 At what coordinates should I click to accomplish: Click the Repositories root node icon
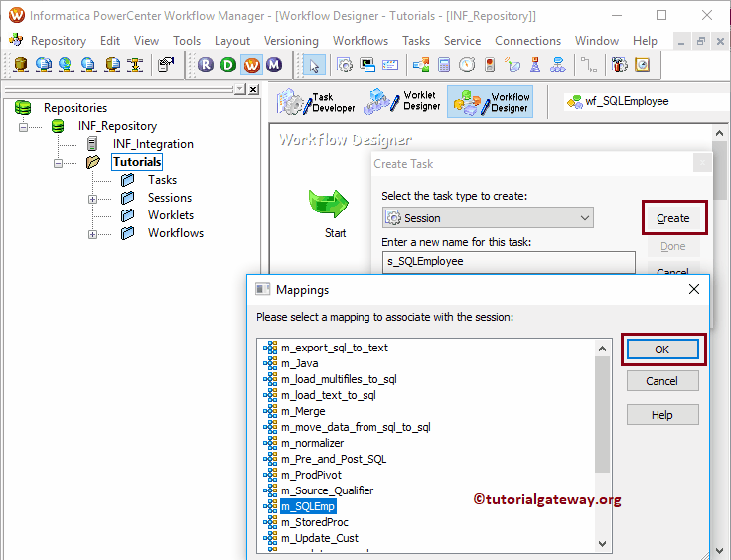(x=23, y=108)
